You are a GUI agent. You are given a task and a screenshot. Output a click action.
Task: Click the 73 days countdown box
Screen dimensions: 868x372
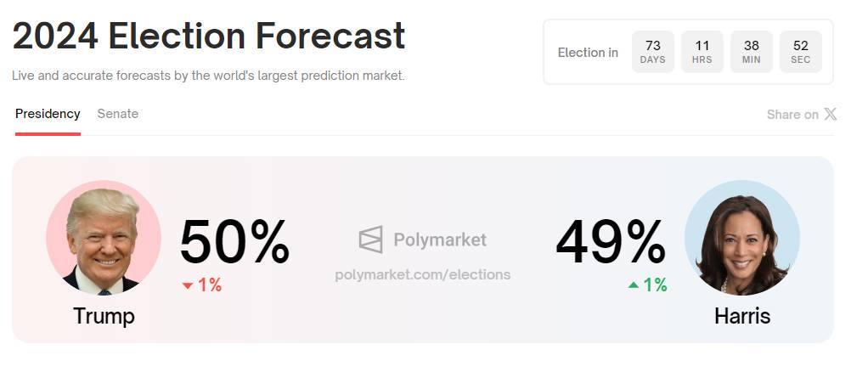(x=652, y=52)
